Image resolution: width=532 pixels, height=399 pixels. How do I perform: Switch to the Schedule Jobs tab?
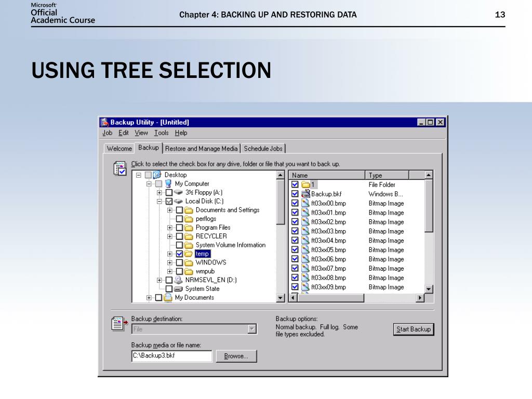click(x=263, y=149)
